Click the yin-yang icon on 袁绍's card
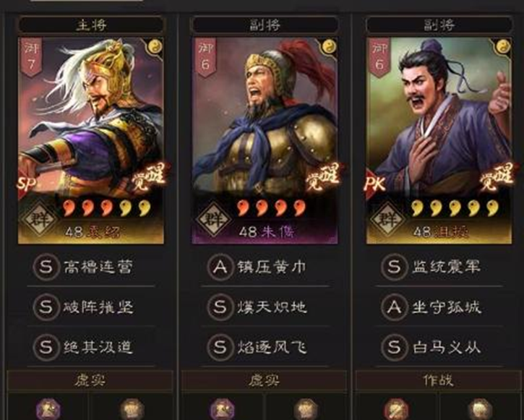524x420 pixels. tap(155, 46)
